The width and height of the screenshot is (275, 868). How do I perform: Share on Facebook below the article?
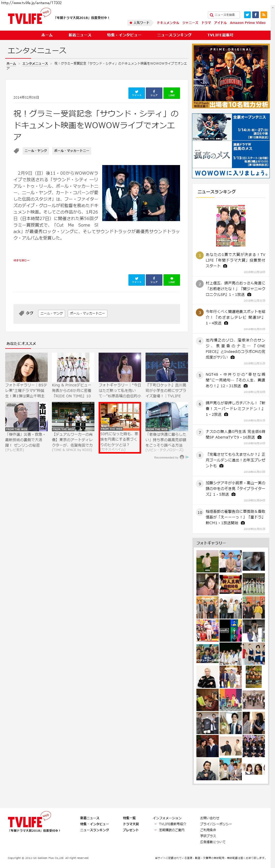154,280
